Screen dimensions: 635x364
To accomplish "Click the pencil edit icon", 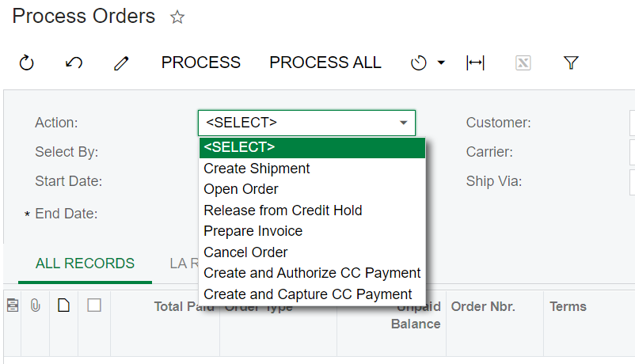I will click(x=121, y=63).
